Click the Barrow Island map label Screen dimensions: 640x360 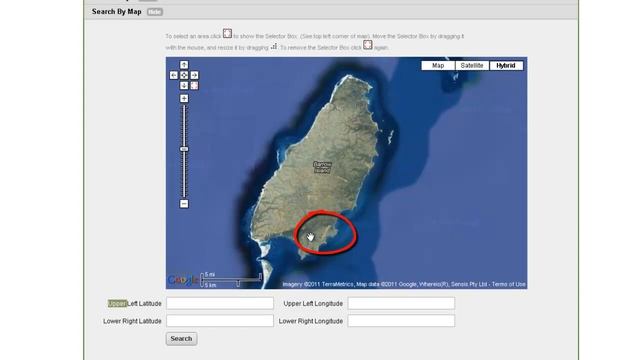[322, 167]
